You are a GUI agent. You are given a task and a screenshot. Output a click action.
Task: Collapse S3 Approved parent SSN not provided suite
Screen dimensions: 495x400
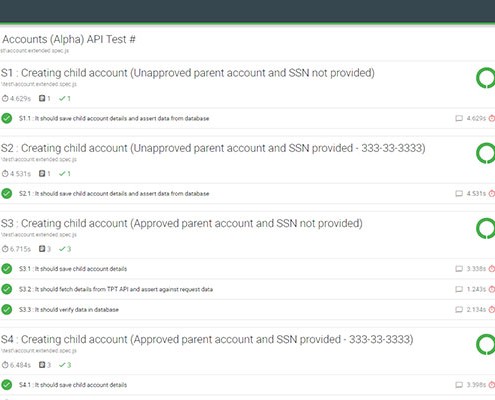tap(182, 223)
